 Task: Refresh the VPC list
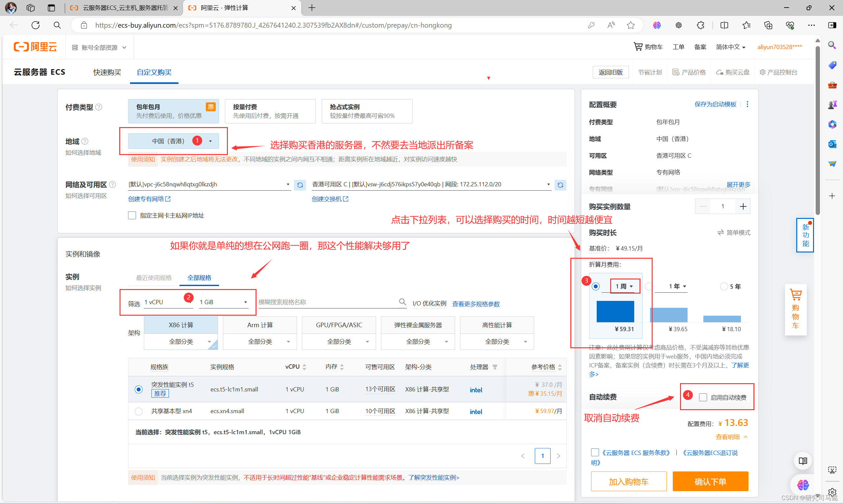click(300, 185)
